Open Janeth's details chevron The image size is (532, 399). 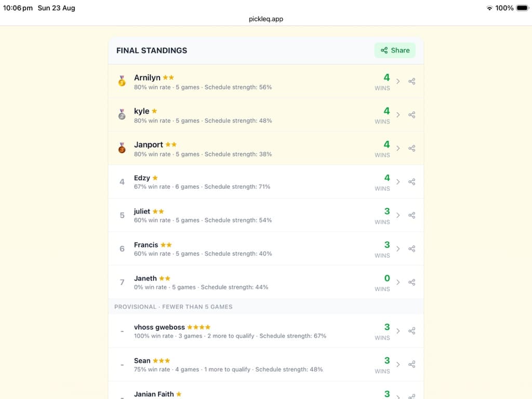tap(398, 282)
